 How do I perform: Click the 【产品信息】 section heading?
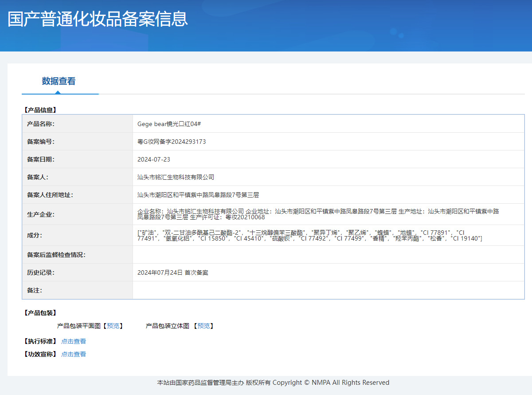39,110
